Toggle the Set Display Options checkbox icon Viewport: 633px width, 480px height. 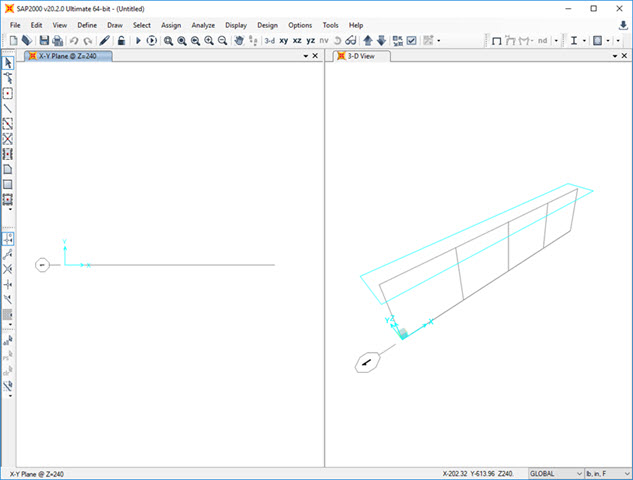[412, 41]
